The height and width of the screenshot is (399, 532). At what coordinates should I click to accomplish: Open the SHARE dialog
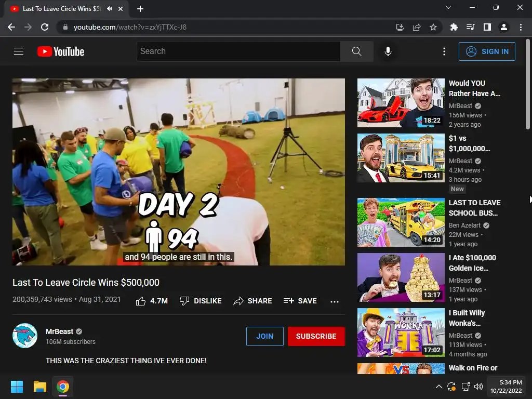252,301
